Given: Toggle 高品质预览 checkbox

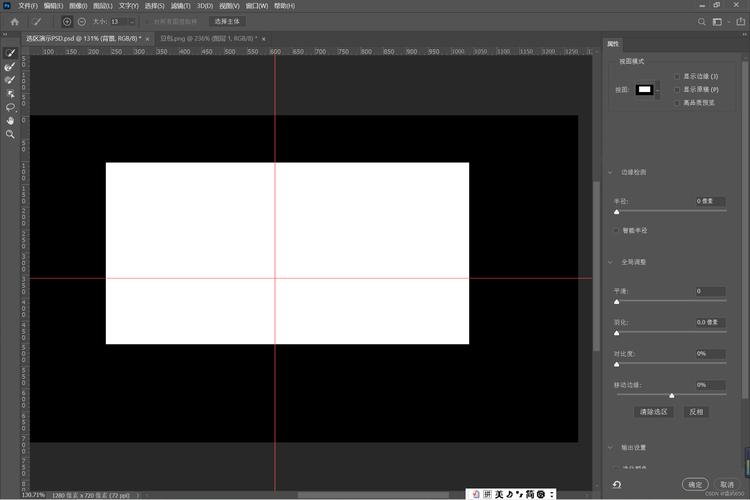Looking at the screenshot, I should [x=677, y=103].
